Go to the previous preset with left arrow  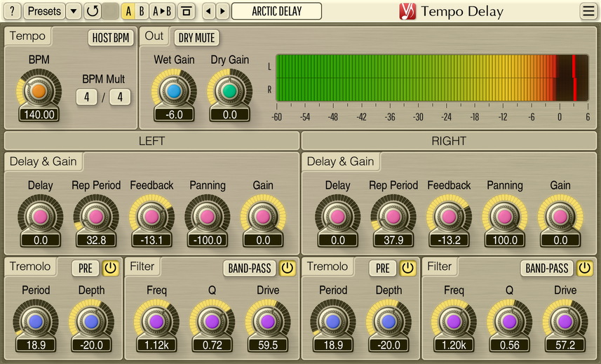pyautogui.click(x=208, y=11)
